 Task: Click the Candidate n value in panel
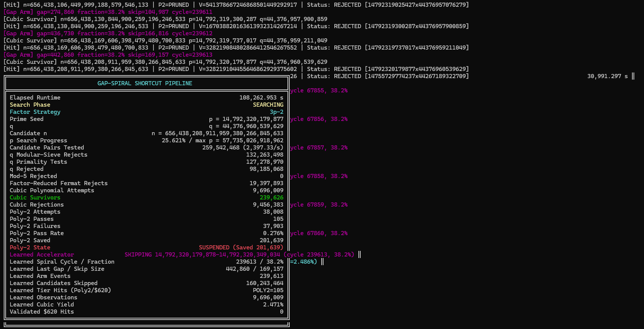[217, 133]
